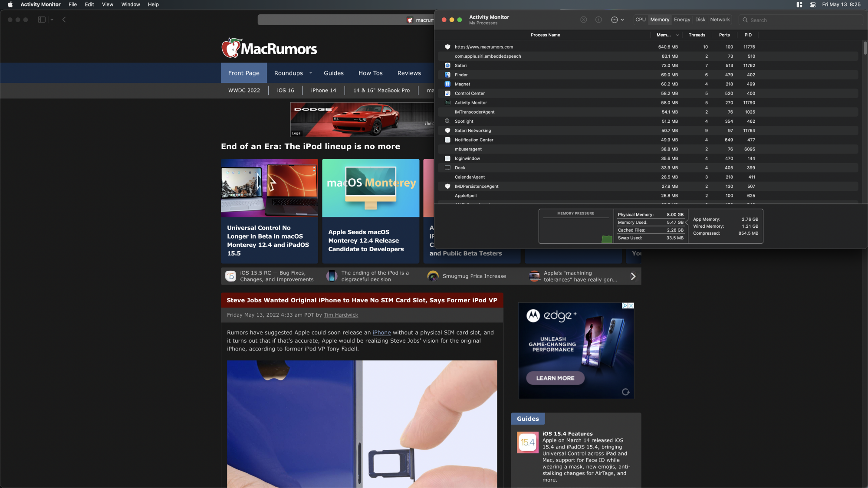Click Safari back navigation arrow
The image size is (868, 488).
pyautogui.click(x=64, y=20)
